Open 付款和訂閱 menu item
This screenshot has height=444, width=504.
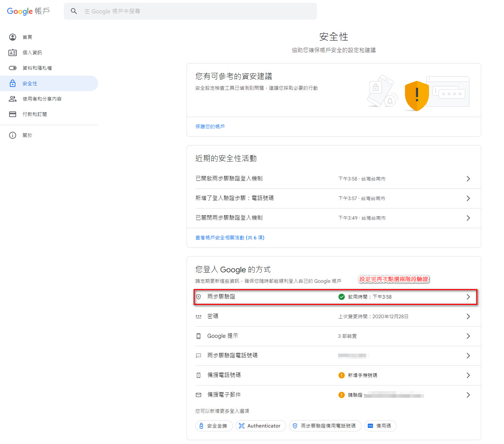[x=49, y=114]
